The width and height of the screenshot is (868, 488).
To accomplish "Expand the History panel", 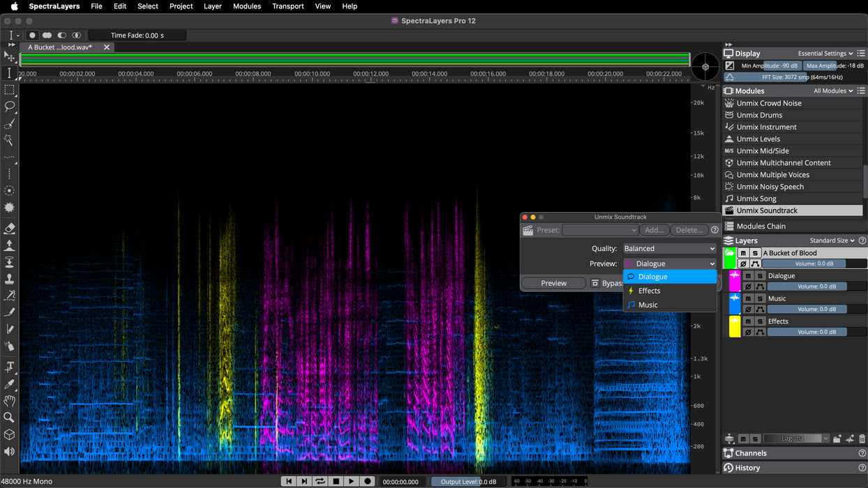I will (747, 468).
